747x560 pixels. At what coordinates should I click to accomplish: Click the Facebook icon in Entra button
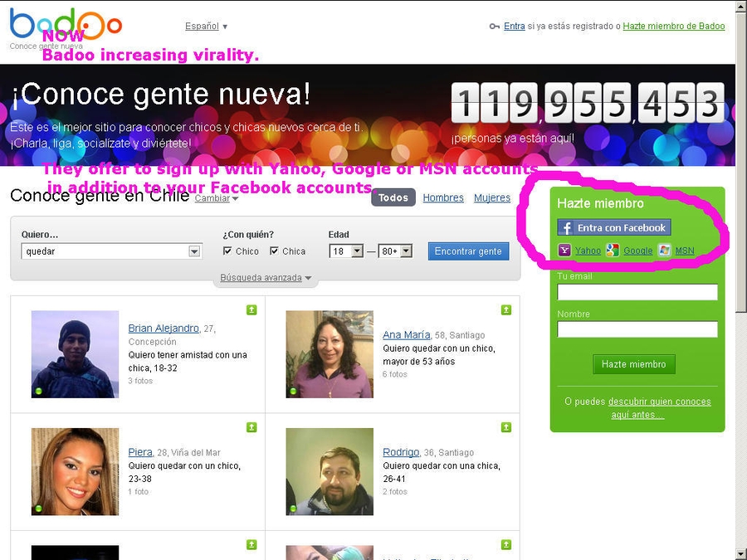(566, 228)
